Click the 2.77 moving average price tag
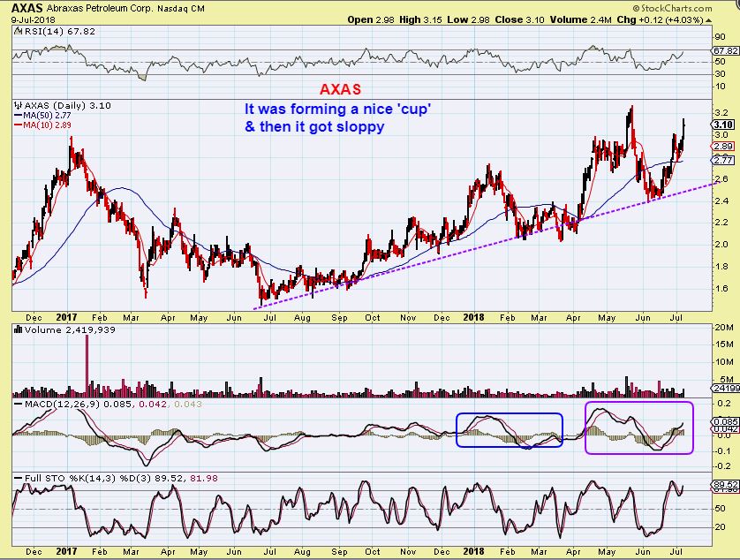Screen dimensions: 740x560 (723, 160)
